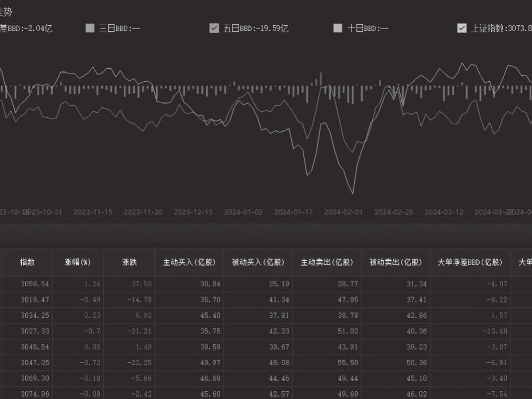Click passive buy value 49.08
The image size is (532, 399).
[258, 363]
